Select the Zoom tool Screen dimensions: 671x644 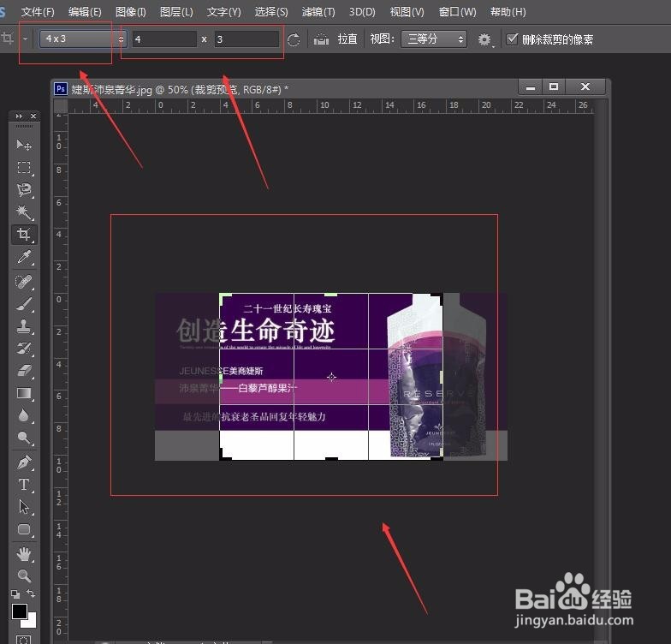point(24,575)
